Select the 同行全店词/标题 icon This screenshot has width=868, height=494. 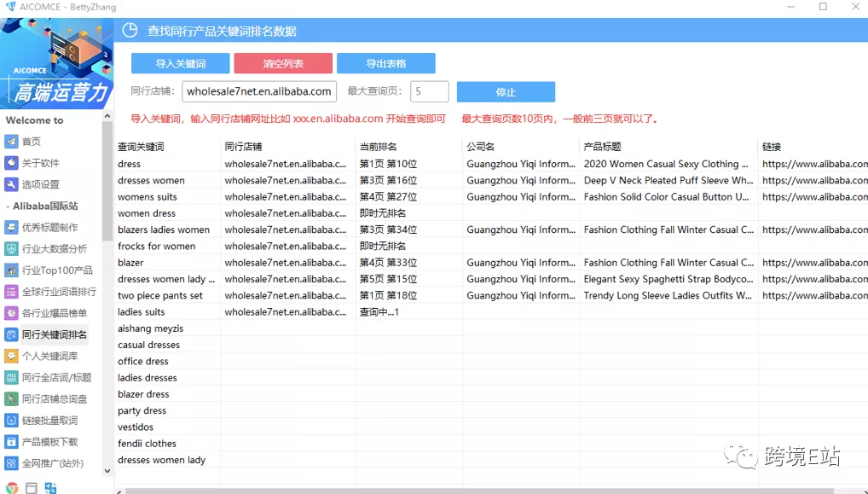tap(11, 378)
